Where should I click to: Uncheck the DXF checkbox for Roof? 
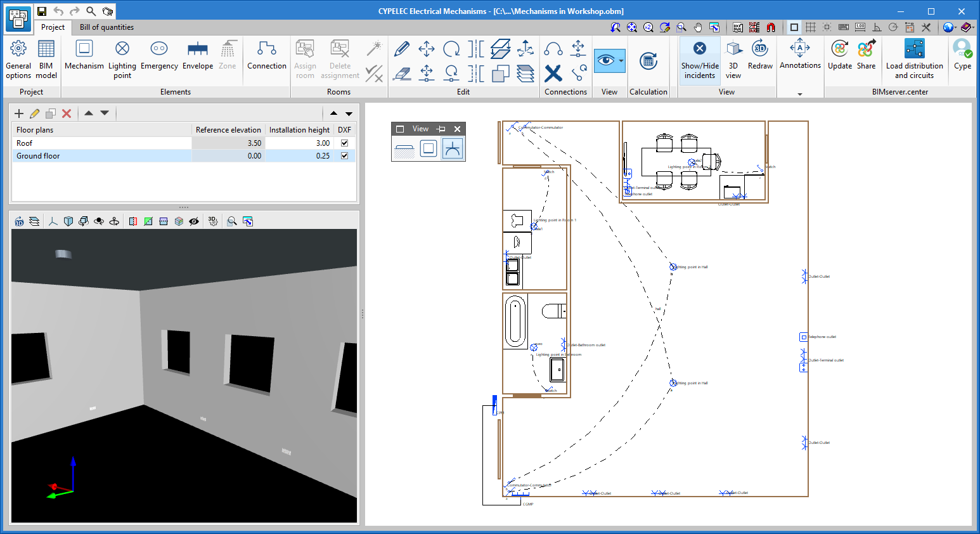[345, 143]
